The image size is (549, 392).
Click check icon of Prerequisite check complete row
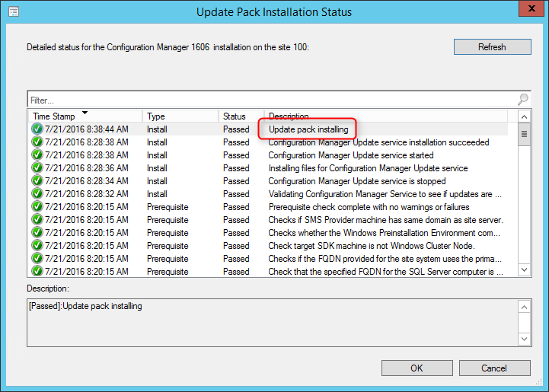click(x=37, y=207)
